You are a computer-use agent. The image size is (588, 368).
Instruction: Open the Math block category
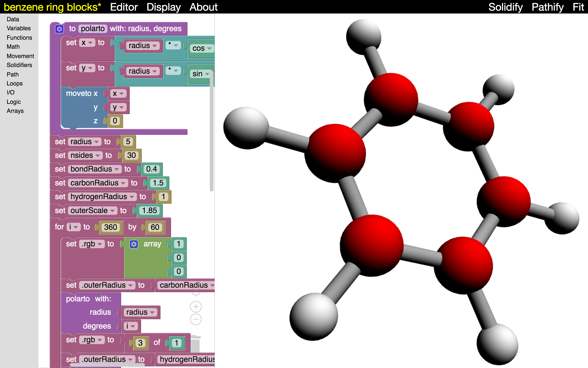13,47
